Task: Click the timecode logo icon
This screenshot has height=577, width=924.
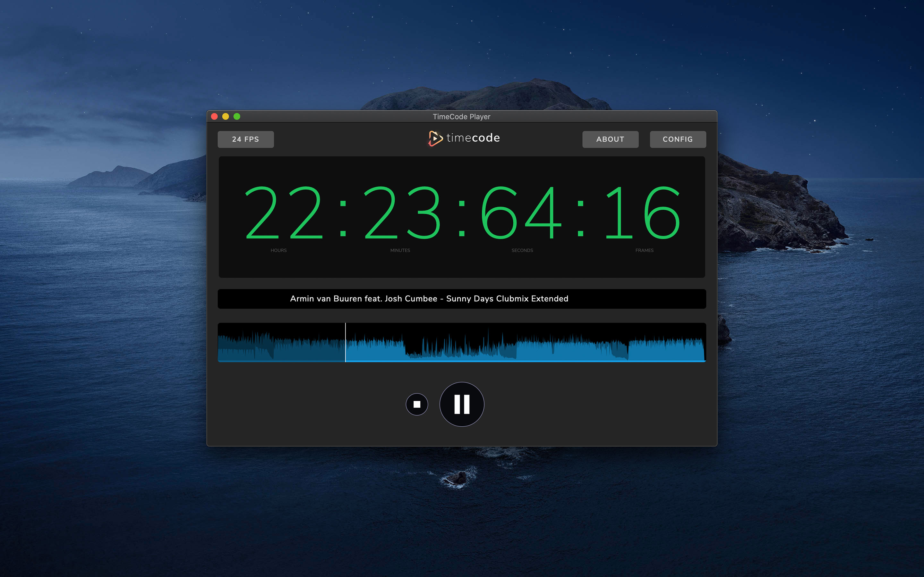Action: pyautogui.click(x=435, y=138)
